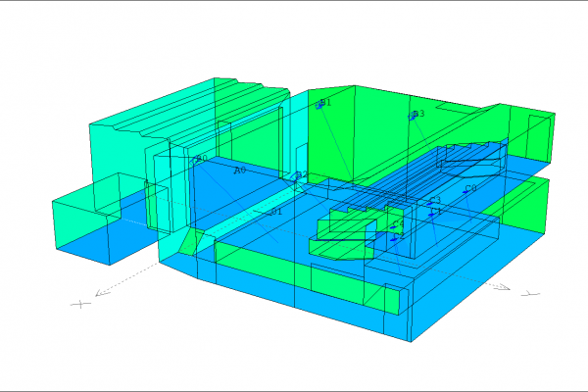The height and width of the screenshot is (392, 588).
Task: Select the C1 receiver marker
Action: pyautogui.click(x=431, y=215)
